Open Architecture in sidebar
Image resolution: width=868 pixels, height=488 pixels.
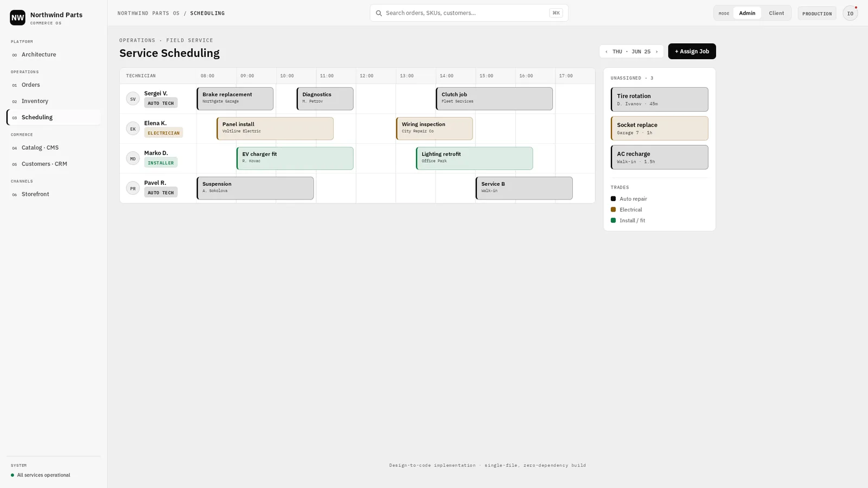pos(53,55)
